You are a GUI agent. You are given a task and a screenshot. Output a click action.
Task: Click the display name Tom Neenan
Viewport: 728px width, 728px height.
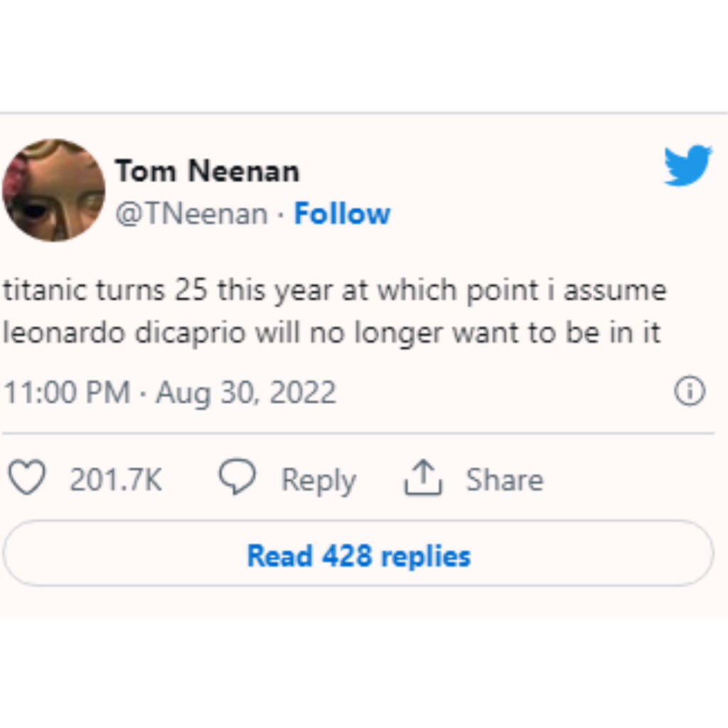click(x=207, y=171)
